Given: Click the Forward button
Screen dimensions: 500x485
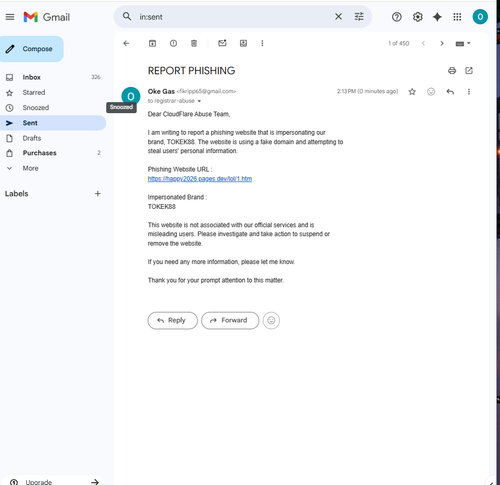Looking at the screenshot, I should point(230,320).
